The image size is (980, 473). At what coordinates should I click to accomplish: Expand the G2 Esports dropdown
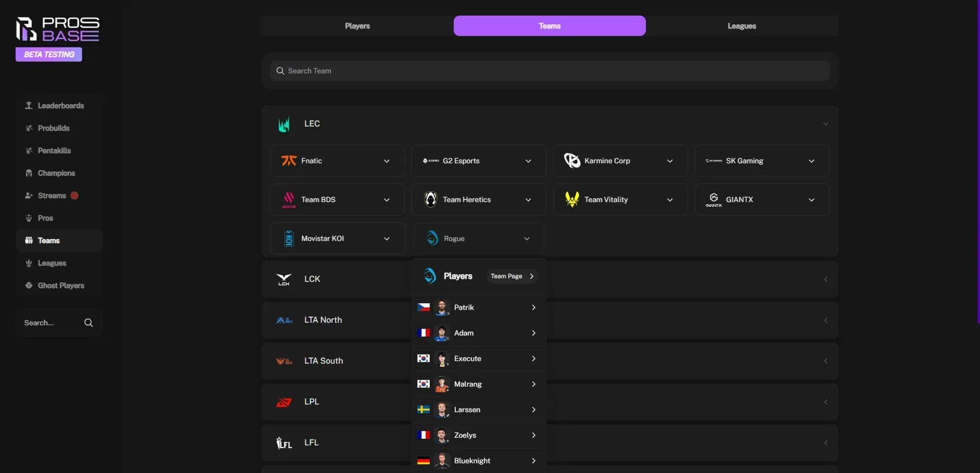[x=529, y=161]
